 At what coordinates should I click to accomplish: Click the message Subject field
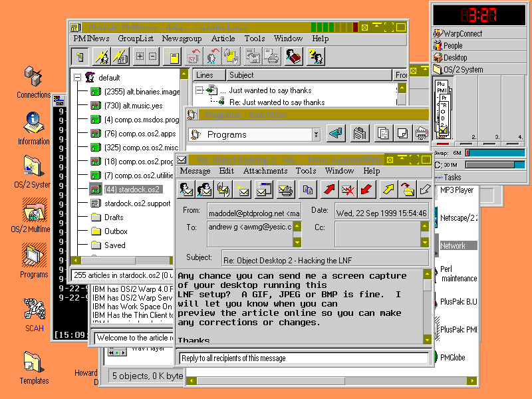pyautogui.click(x=325, y=259)
